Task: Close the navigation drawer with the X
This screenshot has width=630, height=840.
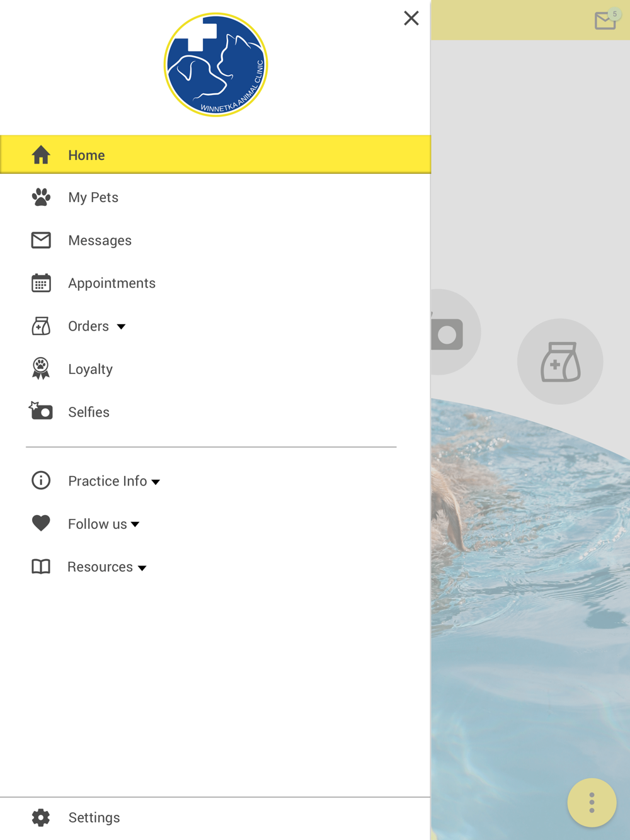Action: [411, 18]
